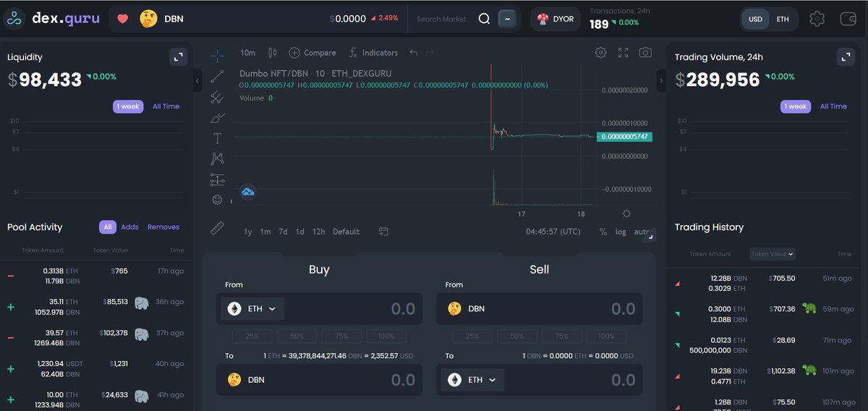Image resolution: width=868 pixels, height=411 pixels.
Task: Select the ruler measure tool
Action: (x=217, y=229)
